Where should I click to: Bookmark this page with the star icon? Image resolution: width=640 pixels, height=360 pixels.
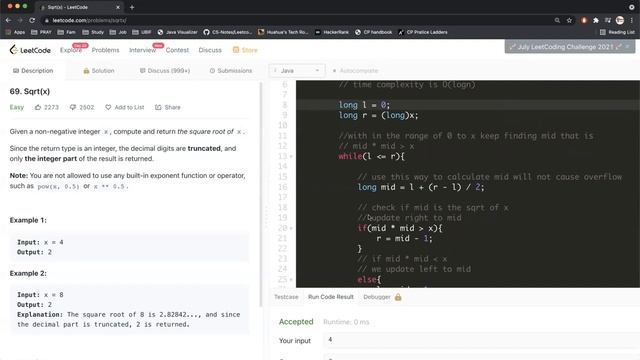pos(569,20)
